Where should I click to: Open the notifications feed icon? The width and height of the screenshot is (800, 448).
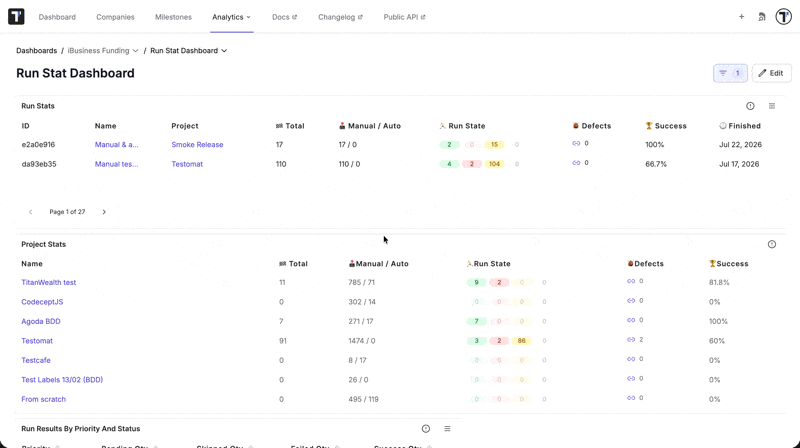coord(762,17)
